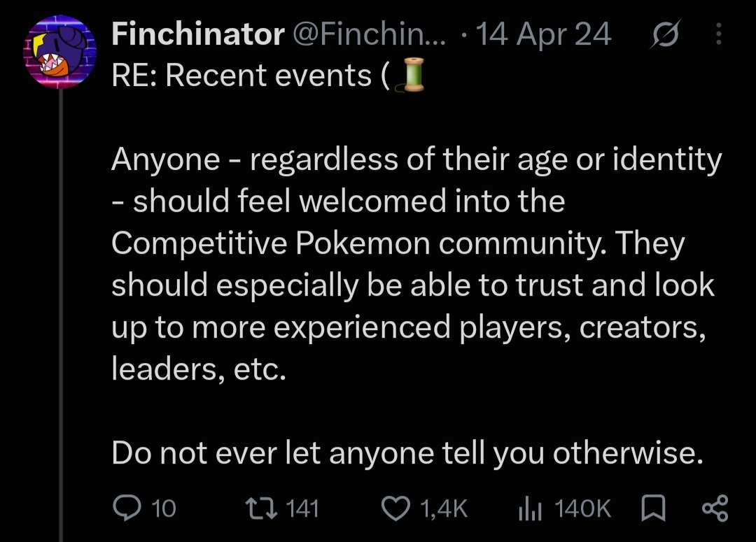Image resolution: width=756 pixels, height=542 pixels.
Task: Like the tweet with heart icon
Action: pyautogui.click(x=395, y=508)
